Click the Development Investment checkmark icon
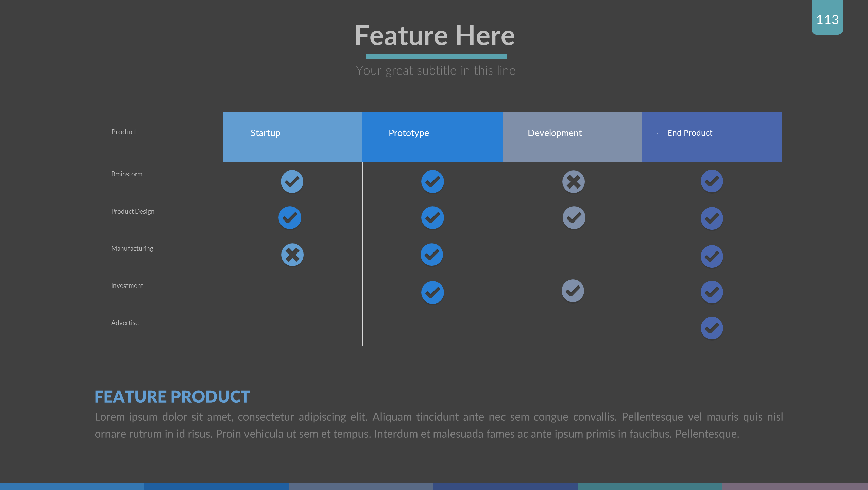Image resolution: width=868 pixels, height=490 pixels. click(x=573, y=291)
